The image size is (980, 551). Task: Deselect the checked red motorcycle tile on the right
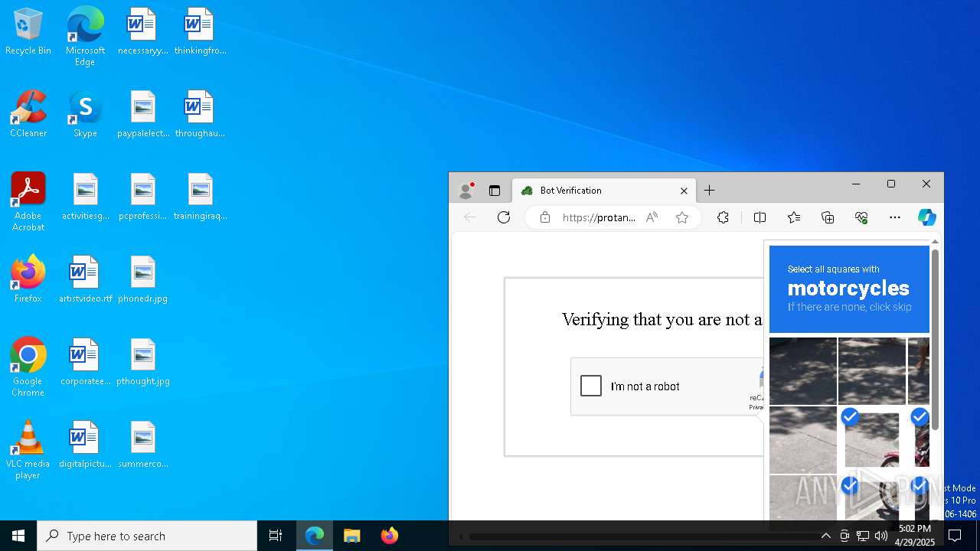pyautogui.click(x=919, y=439)
